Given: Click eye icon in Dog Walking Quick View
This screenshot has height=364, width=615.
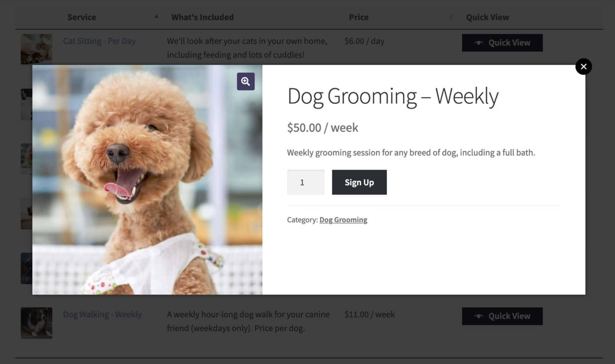Looking at the screenshot, I should pyautogui.click(x=478, y=316).
